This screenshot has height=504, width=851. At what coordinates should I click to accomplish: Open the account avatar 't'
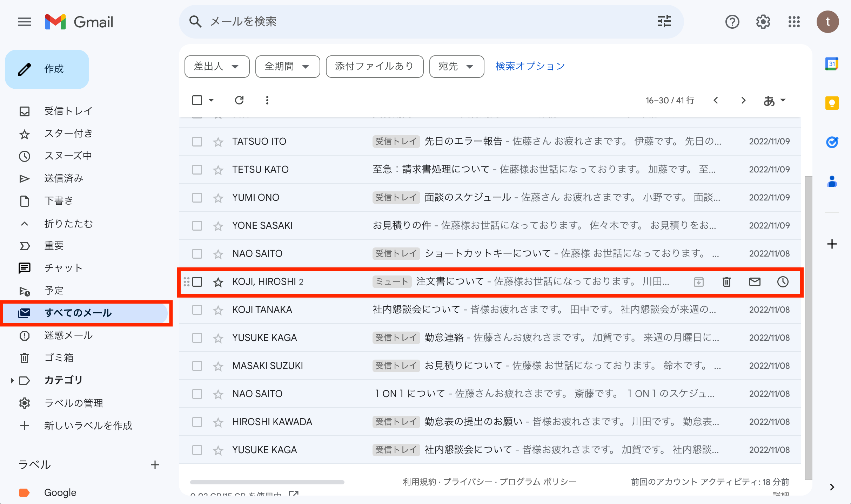point(827,22)
